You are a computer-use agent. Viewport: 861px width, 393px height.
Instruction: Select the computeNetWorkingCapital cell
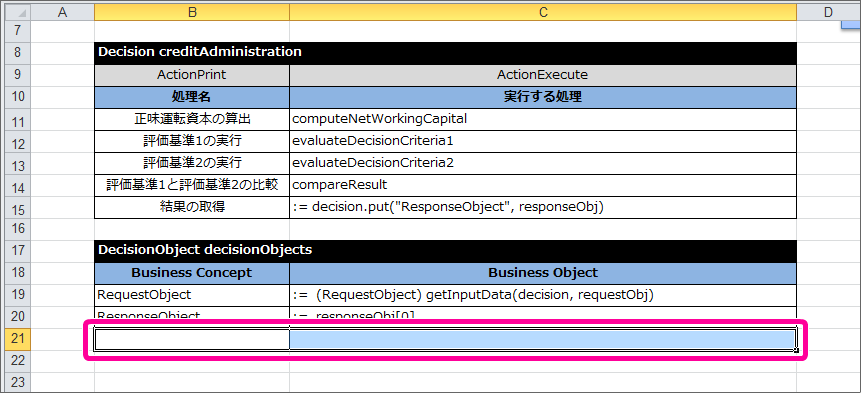pyautogui.click(x=543, y=119)
